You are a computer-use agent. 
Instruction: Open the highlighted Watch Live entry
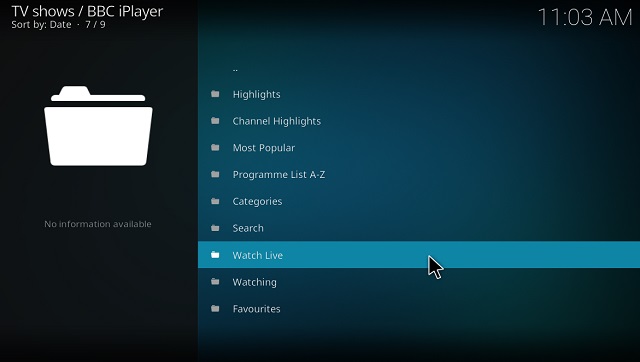point(419,255)
